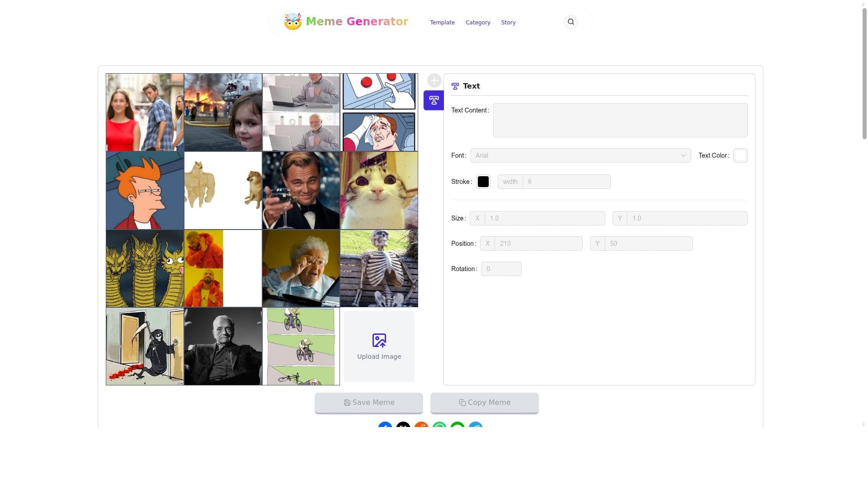Select the smiling cat template
The width and height of the screenshot is (868, 488).
pos(379,190)
